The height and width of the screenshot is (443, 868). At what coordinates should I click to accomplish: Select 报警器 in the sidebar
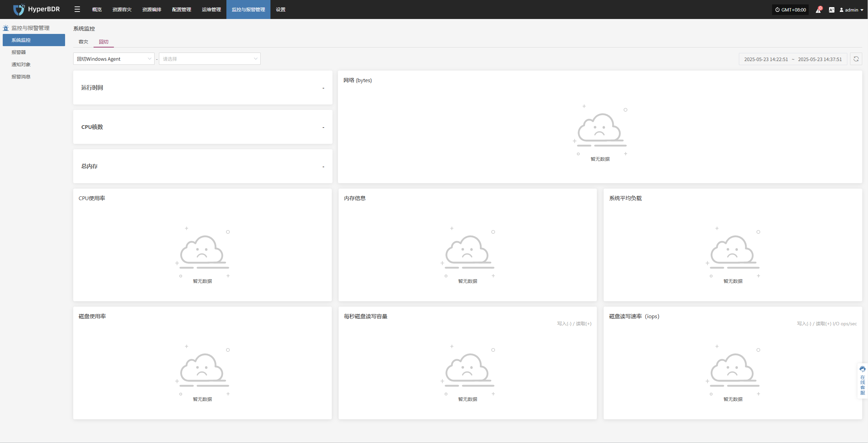[34, 52]
